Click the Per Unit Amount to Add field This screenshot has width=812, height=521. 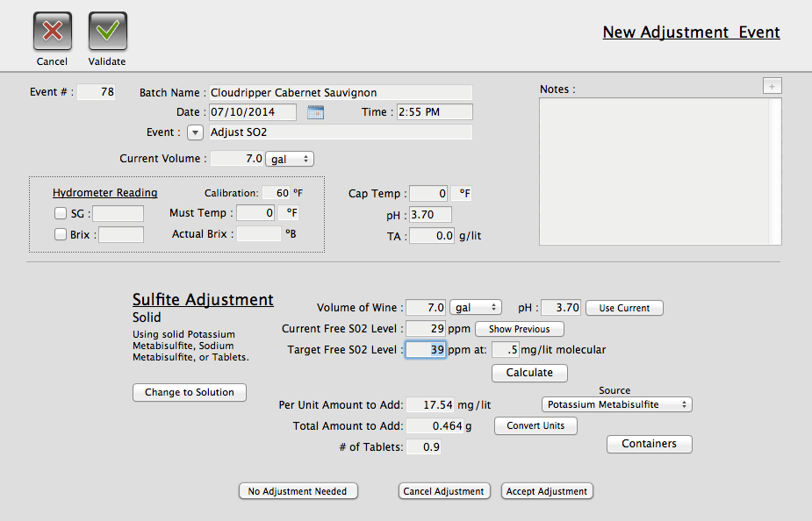click(x=430, y=404)
